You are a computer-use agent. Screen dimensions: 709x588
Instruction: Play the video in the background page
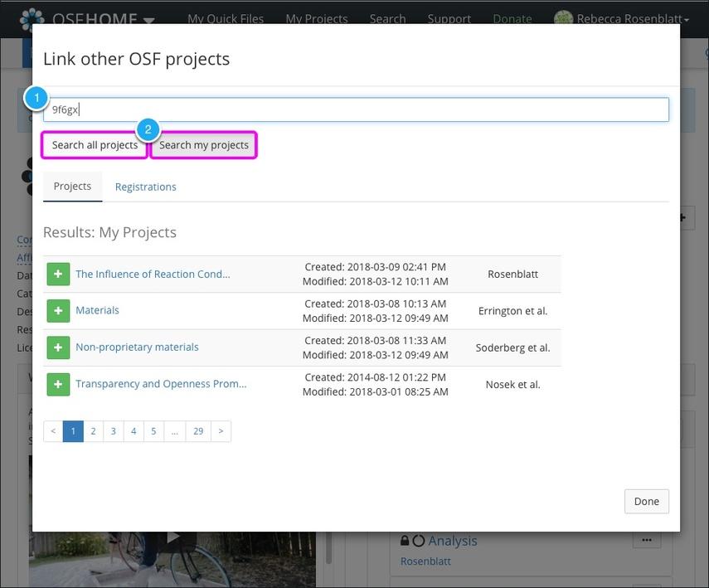tap(172, 537)
